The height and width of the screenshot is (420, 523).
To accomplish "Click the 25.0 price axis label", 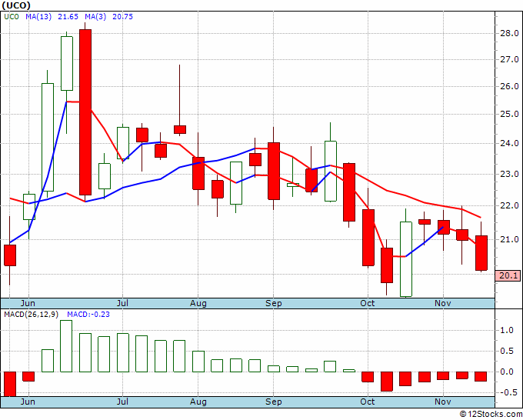I will [509, 114].
